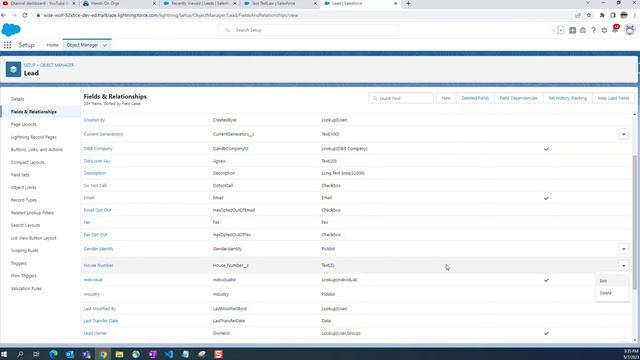Open Windows Start menu

click(x=4, y=354)
